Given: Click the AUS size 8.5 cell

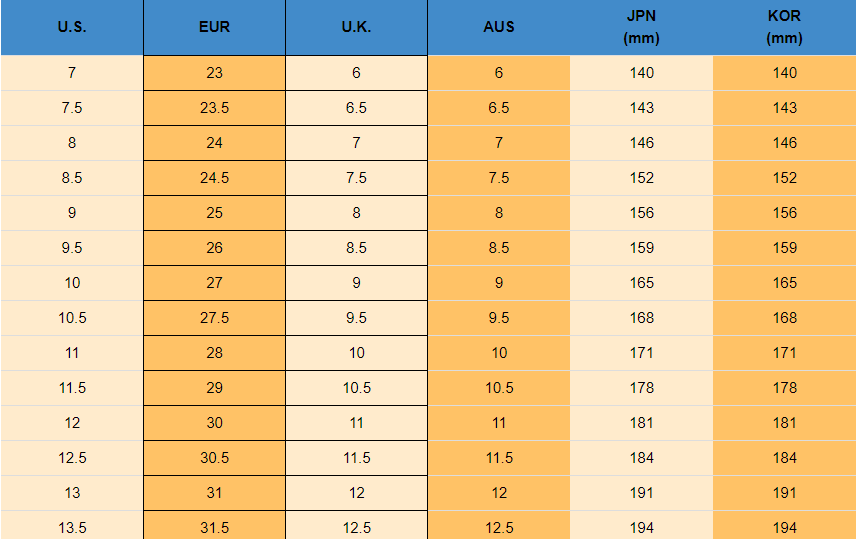Looking at the screenshot, I should click(x=499, y=248).
